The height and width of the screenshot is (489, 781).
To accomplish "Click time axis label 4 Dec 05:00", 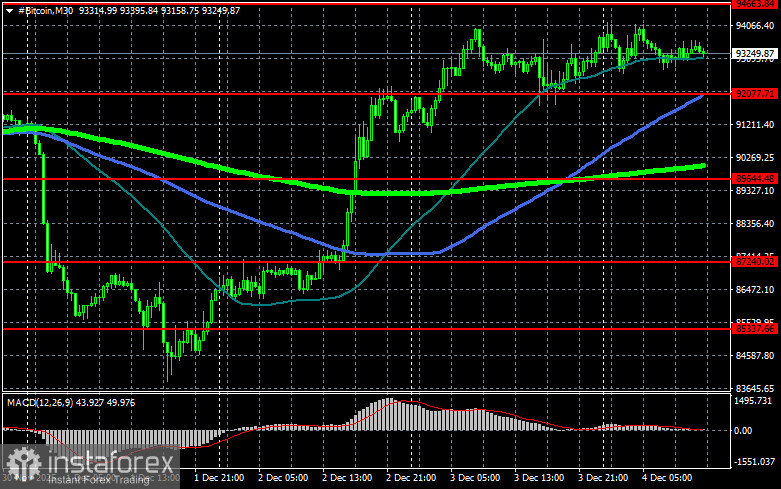I will click(667, 478).
